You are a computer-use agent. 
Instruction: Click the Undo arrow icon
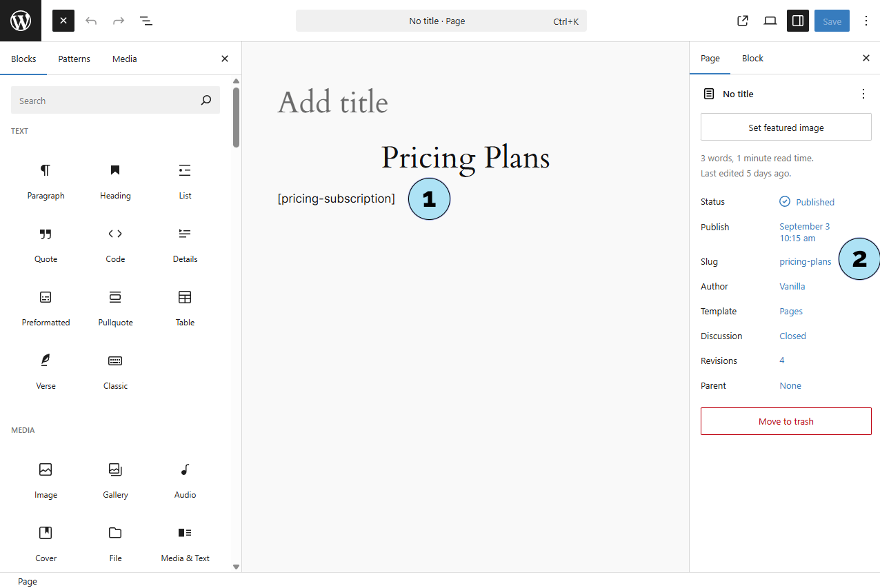tap(91, 21)
